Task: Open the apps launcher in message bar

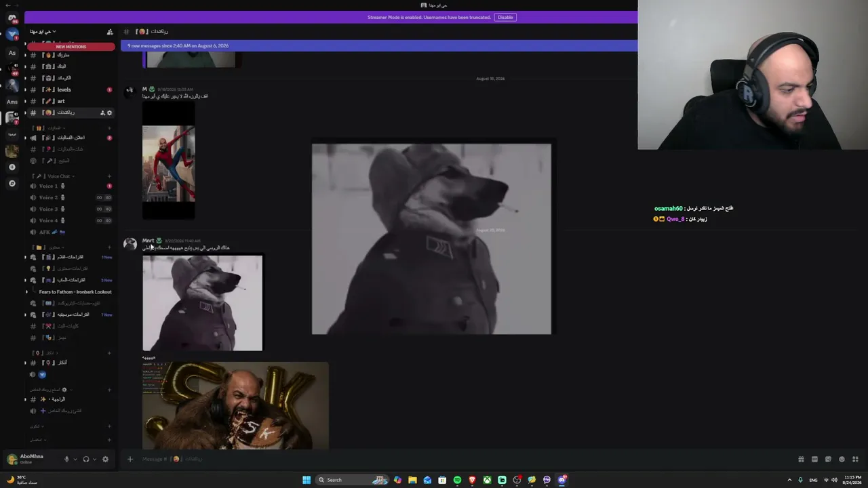Action: click(x=855, y=460)
